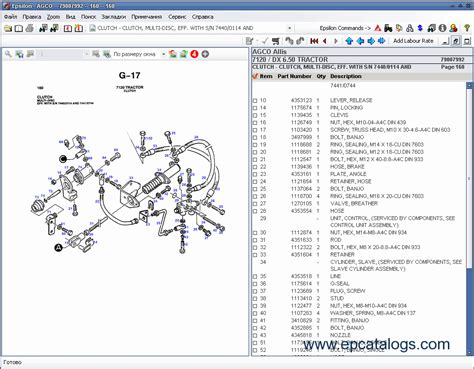Tick the checkbox for item 10 LEVER, RELEASE
Viewport: 474px width, 369px height.
point(255,101)
